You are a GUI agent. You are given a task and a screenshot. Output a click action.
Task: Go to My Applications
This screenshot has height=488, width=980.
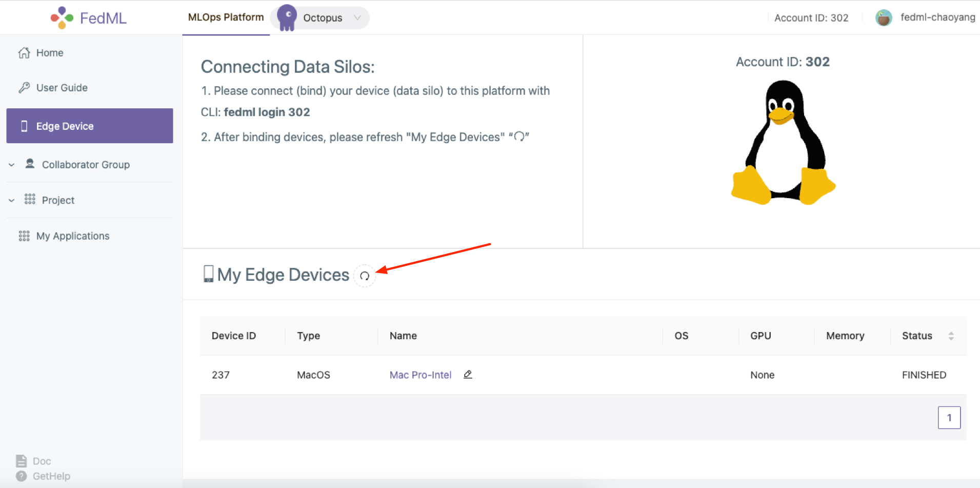(x=73, y=236)
